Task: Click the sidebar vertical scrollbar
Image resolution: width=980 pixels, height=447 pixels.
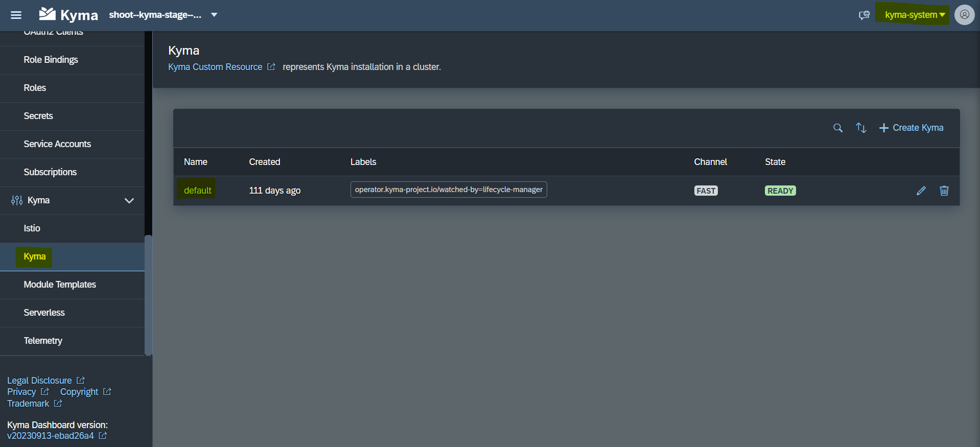Action: coord(148,295)
